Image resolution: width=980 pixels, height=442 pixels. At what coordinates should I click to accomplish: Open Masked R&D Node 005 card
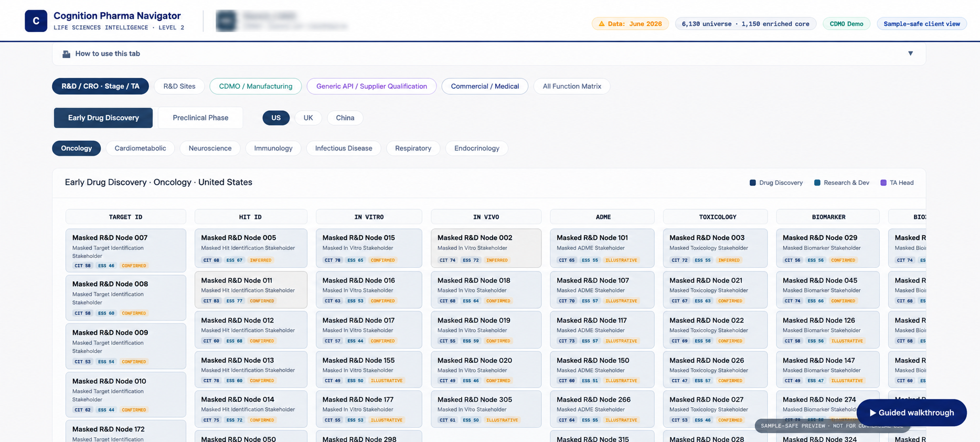pos(251,248)
